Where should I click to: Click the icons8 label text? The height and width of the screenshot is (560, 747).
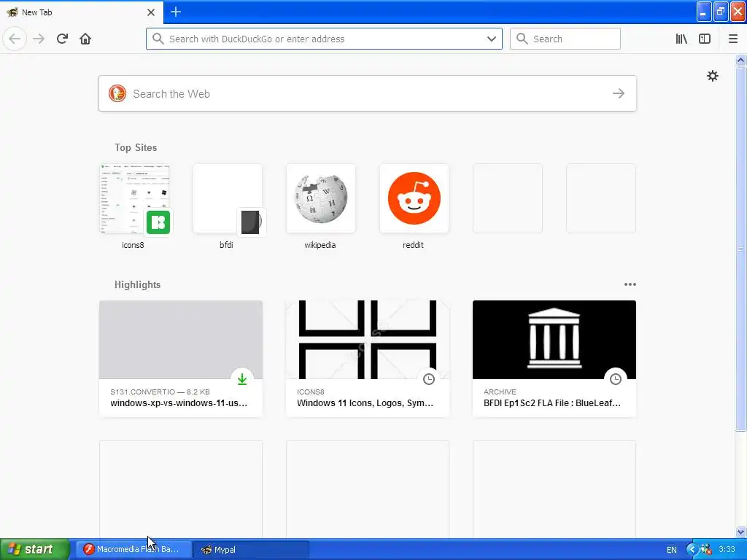(x=133, y=245)
